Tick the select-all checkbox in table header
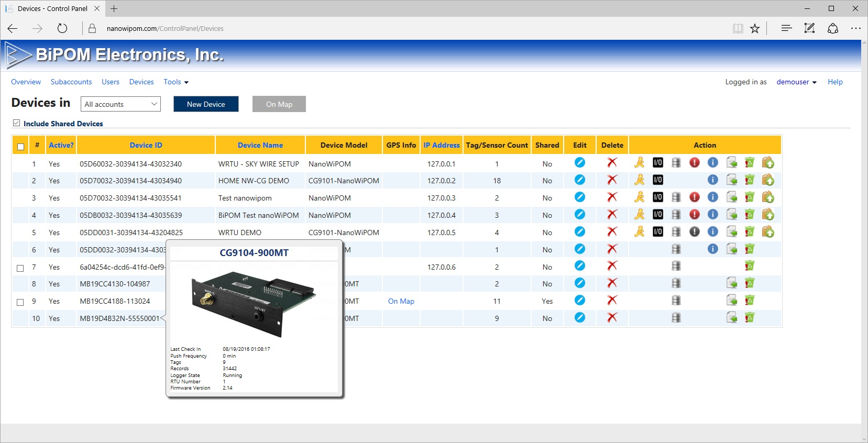The height and width of the screenshot is (443, 868). pyautogui.click(x=20, y=147)
